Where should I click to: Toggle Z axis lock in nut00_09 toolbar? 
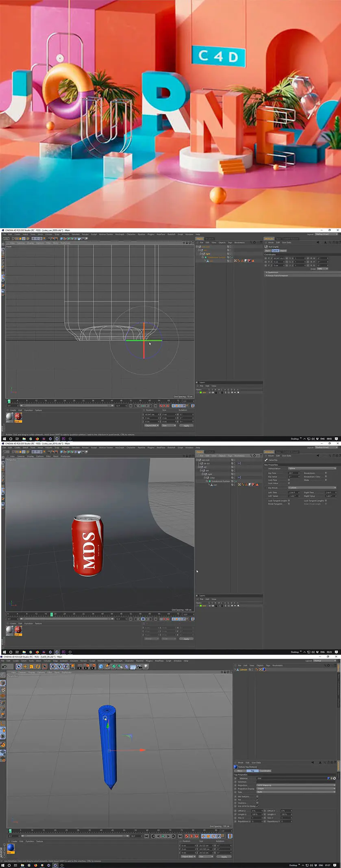[65, 667]
